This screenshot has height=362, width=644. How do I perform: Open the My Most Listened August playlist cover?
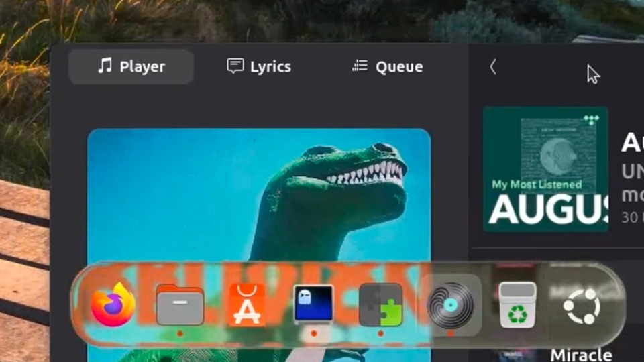pyautogui.click(x=545, y=169)
